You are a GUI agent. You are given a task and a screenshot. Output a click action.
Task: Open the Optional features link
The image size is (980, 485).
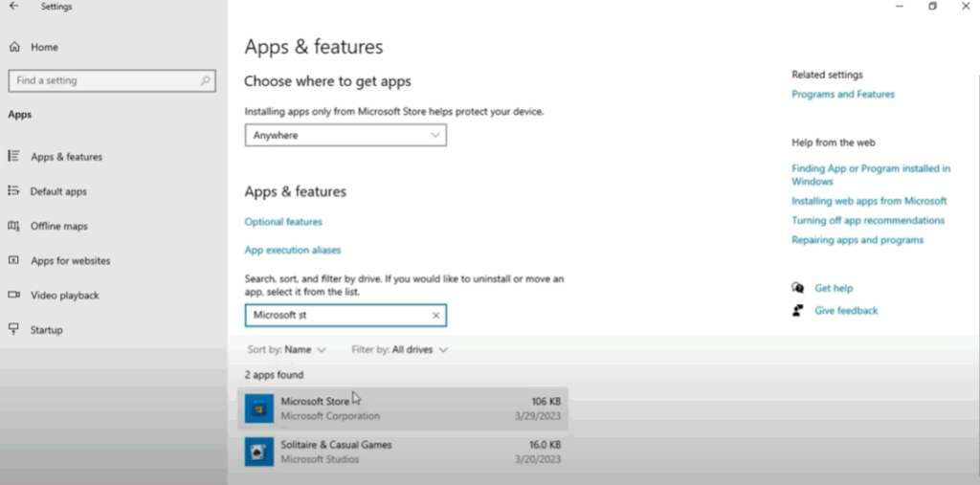(x=283, y=222)
